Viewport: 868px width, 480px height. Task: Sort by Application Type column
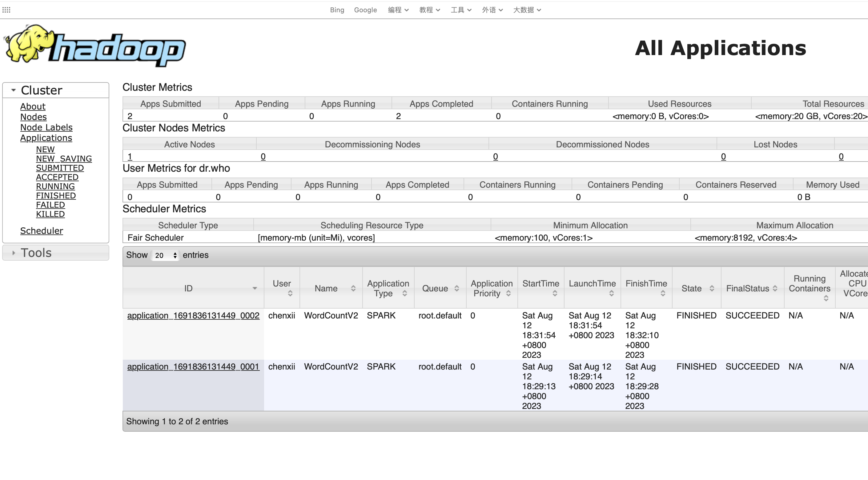[x=404, y=294]
